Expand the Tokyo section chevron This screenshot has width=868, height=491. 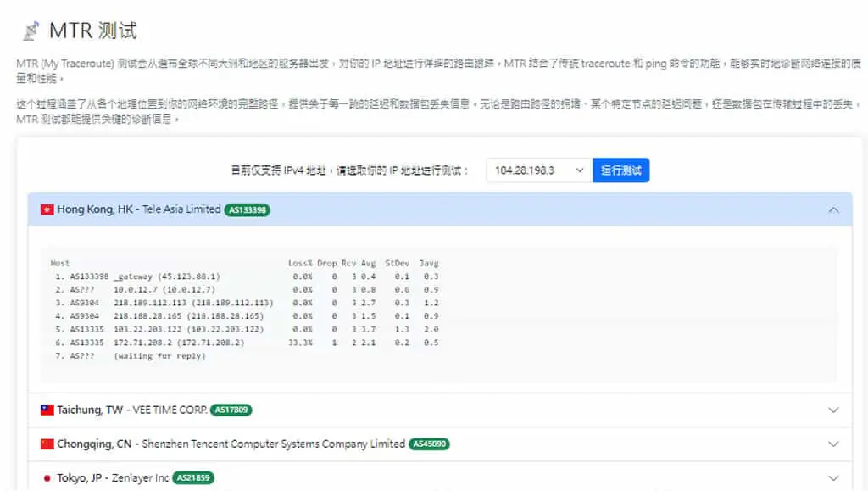click(x=833, y=478)
